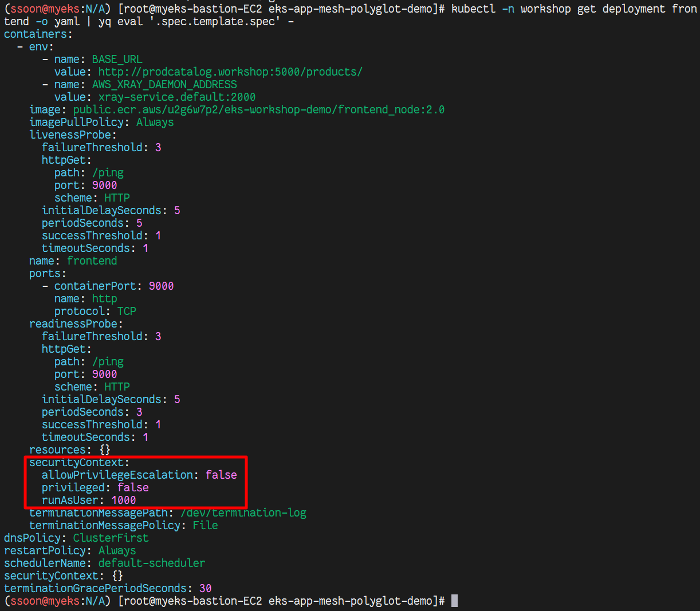Click the privileged: false line
Screen dimensions: 700x611
click(x=95, y=488)
